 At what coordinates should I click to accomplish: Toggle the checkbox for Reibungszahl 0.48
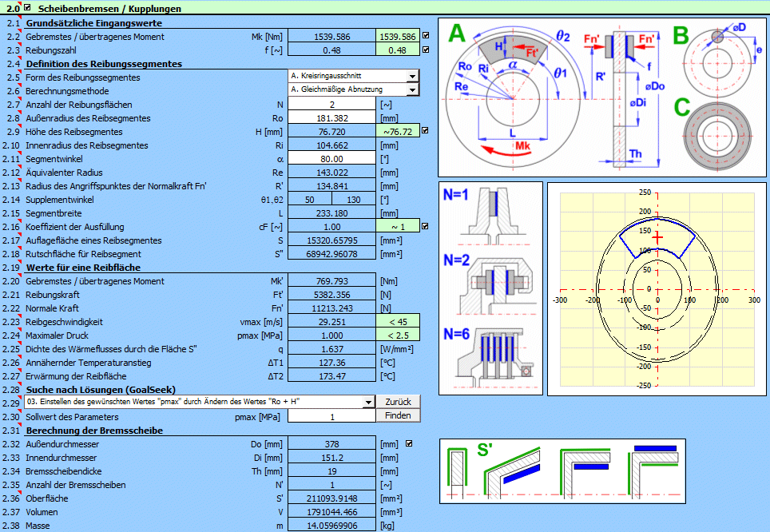[x=426, y=49]
